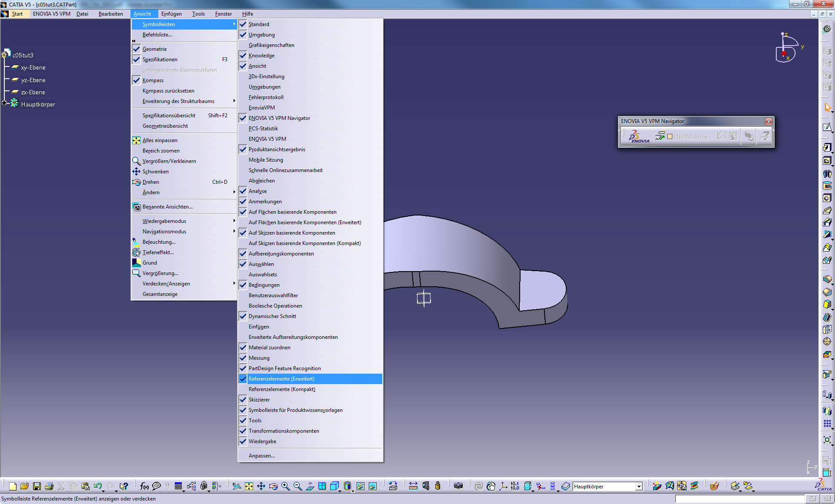Open the Ändern submenu
Image resolution: width=835 pixels, height=504 pixels.
click(184, 192)
